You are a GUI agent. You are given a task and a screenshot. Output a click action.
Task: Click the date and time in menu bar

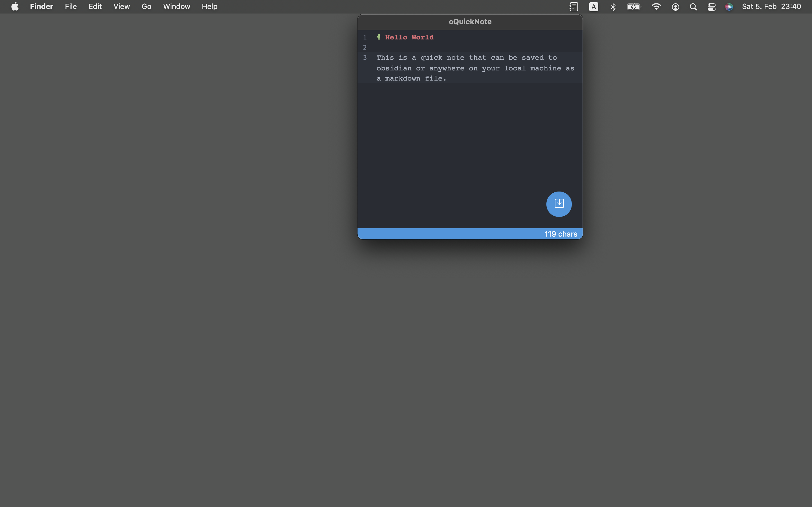(771, 6)
